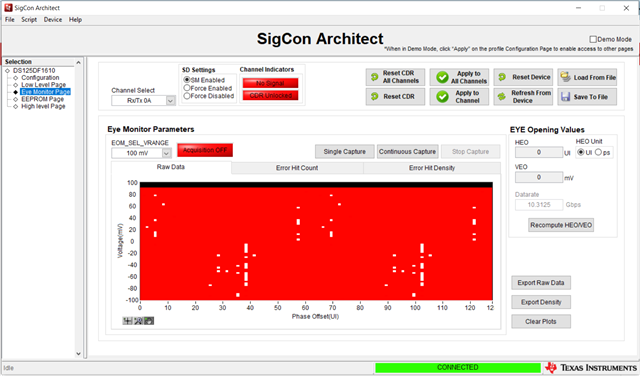Select Configuration in the Selection tree

pos(40,78)
